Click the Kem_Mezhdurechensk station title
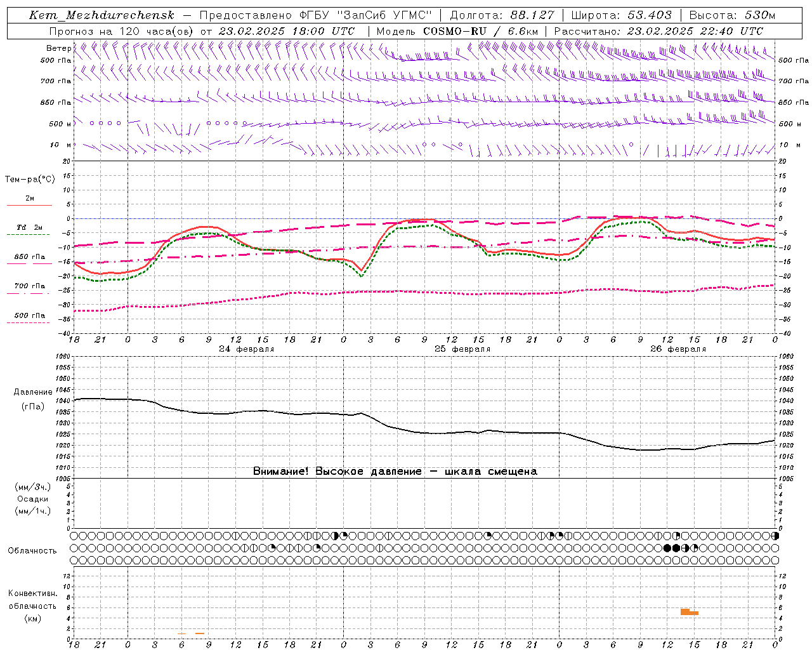Screen dimensions: 812x650 click(101, 15)
